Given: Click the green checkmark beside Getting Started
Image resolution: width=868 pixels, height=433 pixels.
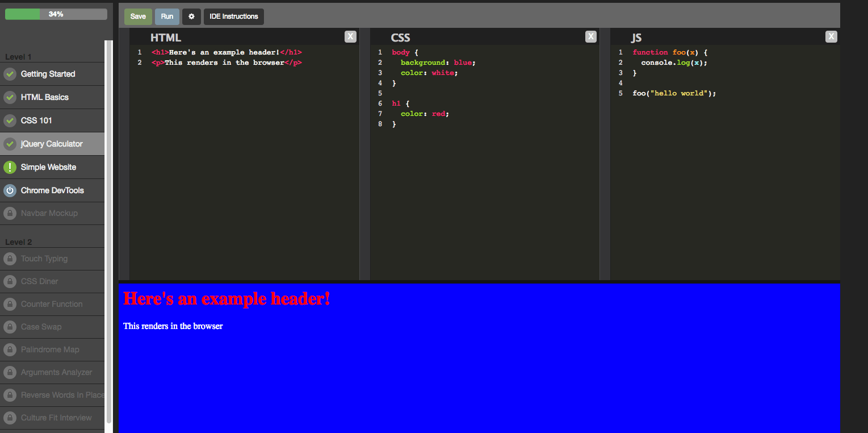Looking at the screenshot, I should tap(10, 74).
